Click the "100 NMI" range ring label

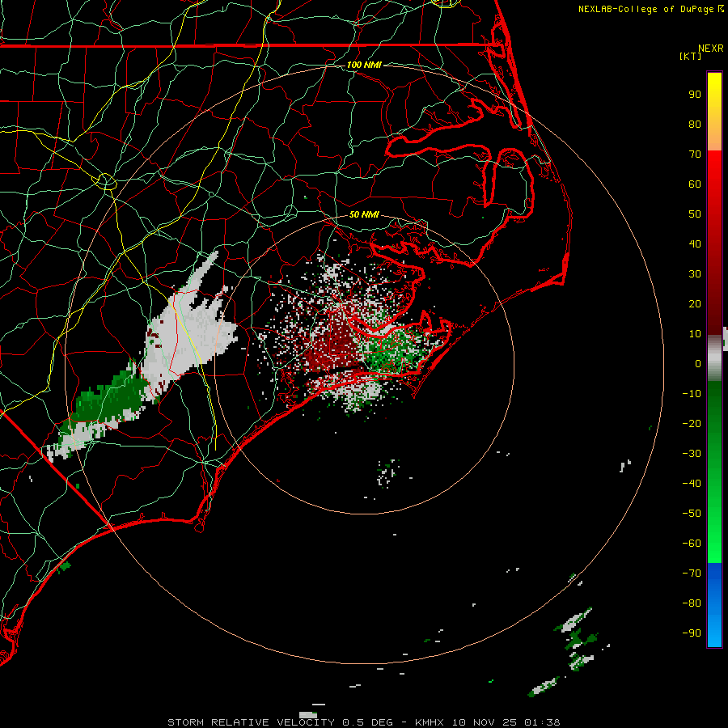364,65
